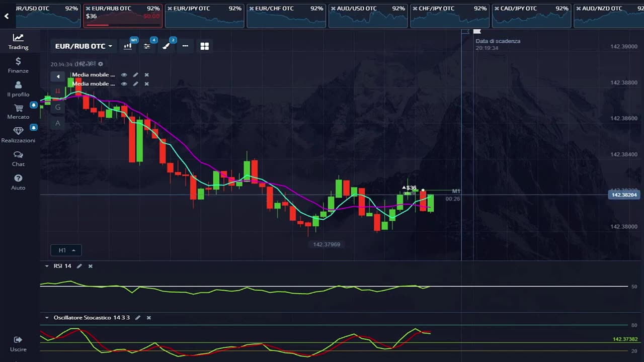
Task: Close the EUR/RUB OTC tab
Action: pyautogui.click(x=88, y=9)
